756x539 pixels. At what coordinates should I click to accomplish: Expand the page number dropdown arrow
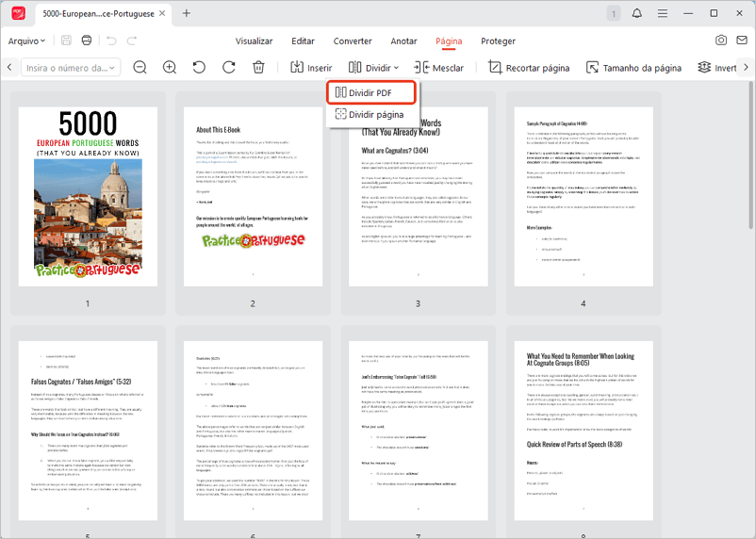[x=112, y=68]
